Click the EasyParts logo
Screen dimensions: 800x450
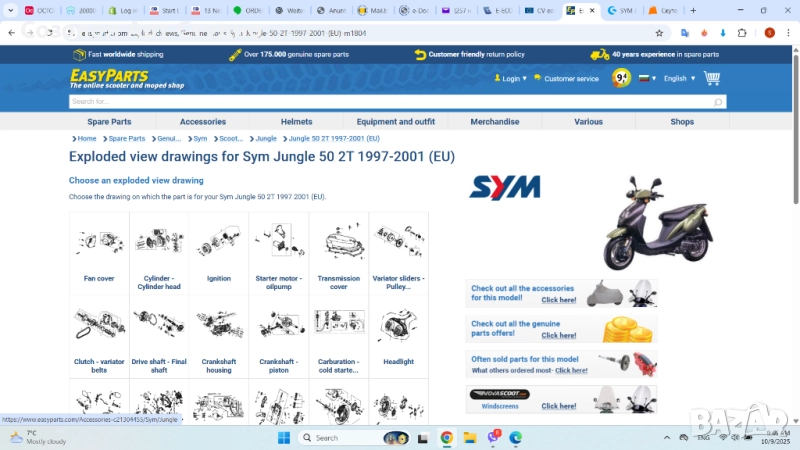coord(127,79)
